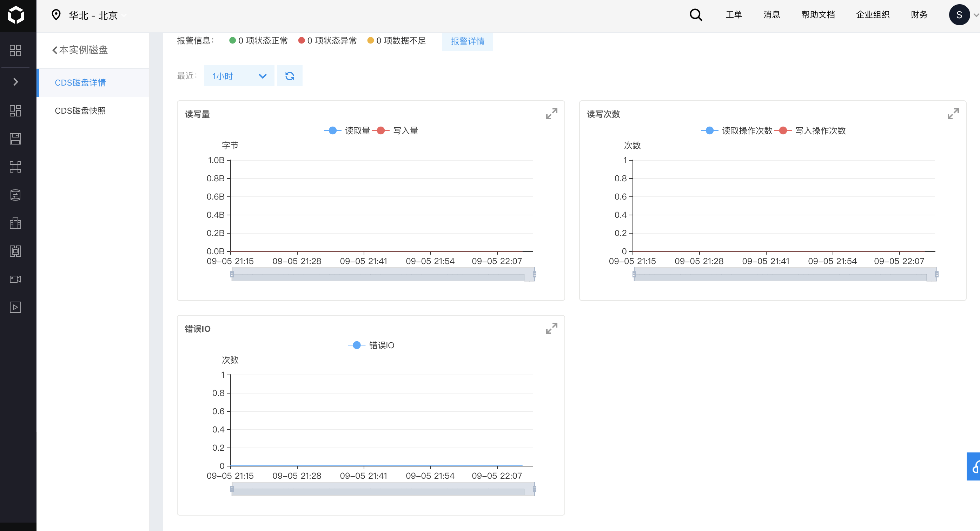Click the 0 项状态正常 alarm status

coord(259,40)
